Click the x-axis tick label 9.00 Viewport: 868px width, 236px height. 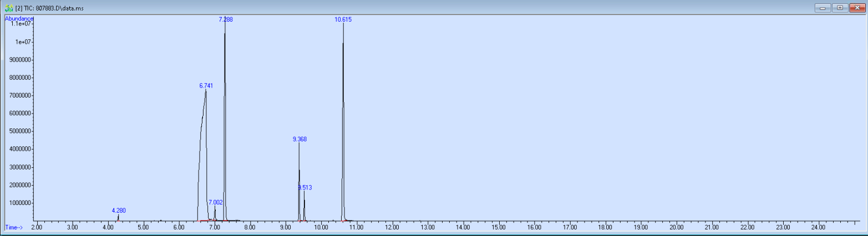click(285, 227)
